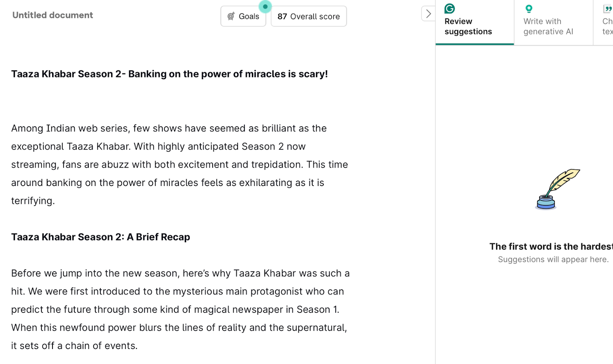Click the Untitled document title field

click(x=53, y=15)
